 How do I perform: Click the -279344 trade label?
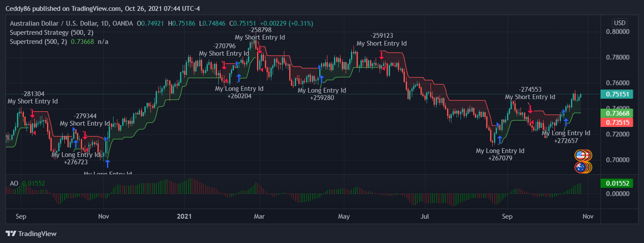pyautogui.click(x=85, y=116)
